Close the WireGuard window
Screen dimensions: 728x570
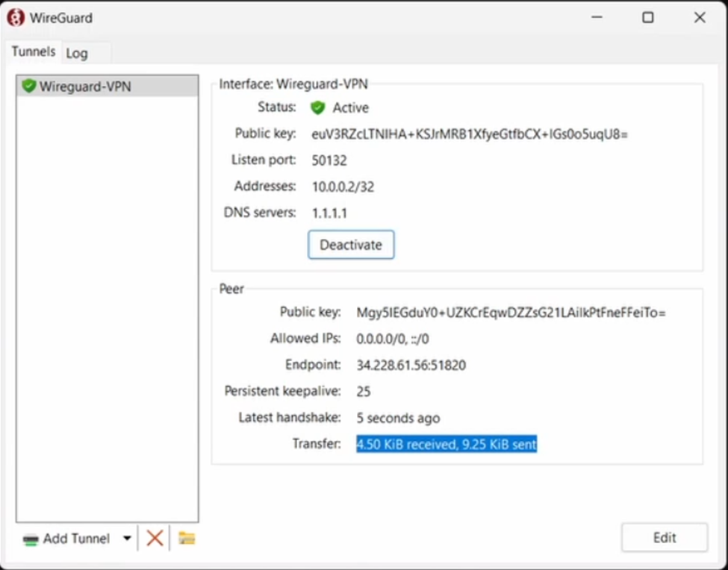click(x=700, y=17)
